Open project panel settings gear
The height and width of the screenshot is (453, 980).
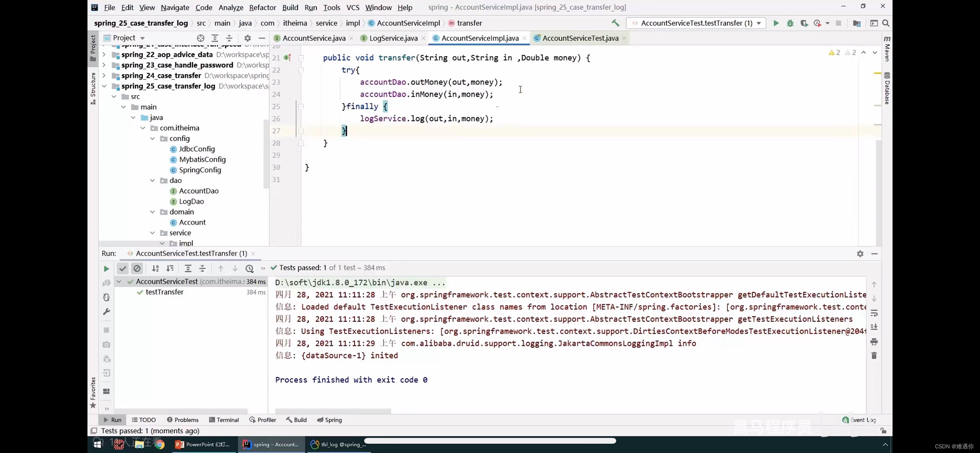click(248, 38)
